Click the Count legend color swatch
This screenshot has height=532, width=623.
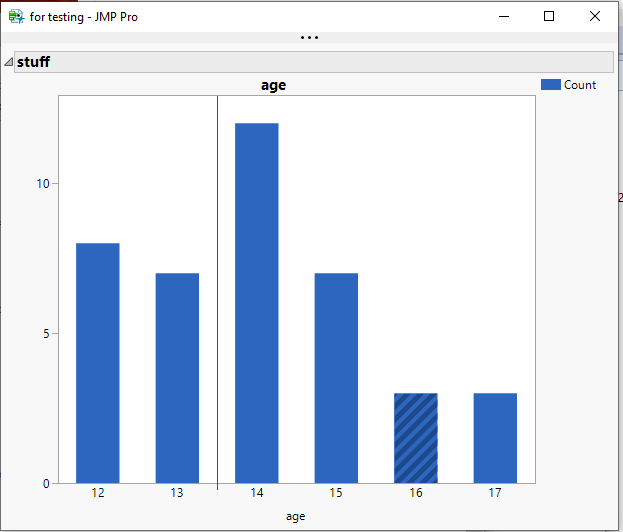(550, 85)
